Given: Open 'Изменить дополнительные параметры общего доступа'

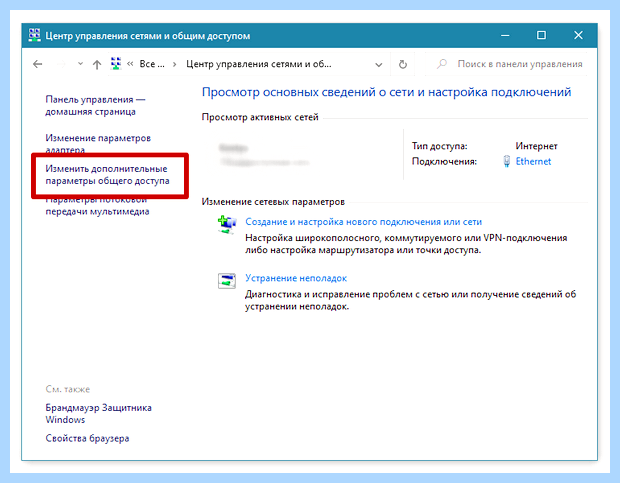Looking at the screenshot, I should click(x=107, y=175).
